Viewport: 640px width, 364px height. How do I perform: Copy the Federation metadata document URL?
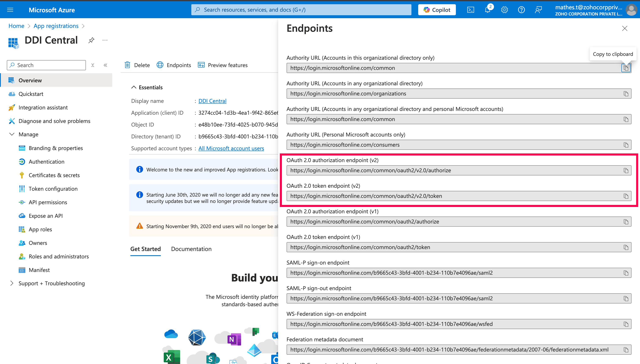coord(626,350)
